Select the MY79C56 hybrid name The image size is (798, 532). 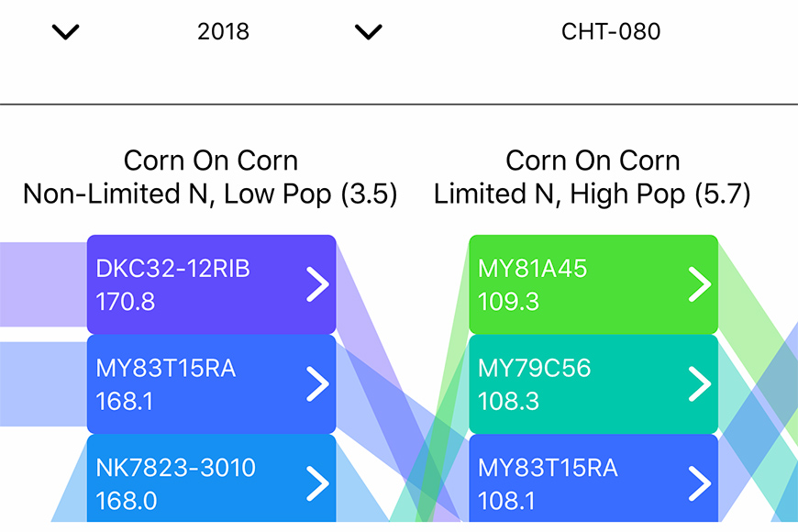point(534,369)
